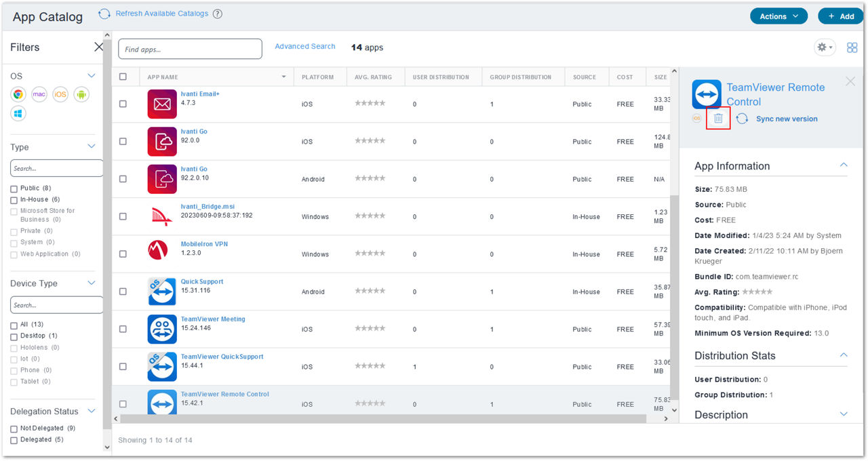
Task: Sort by the Platform column header
Action: click(x=317, y=77)
